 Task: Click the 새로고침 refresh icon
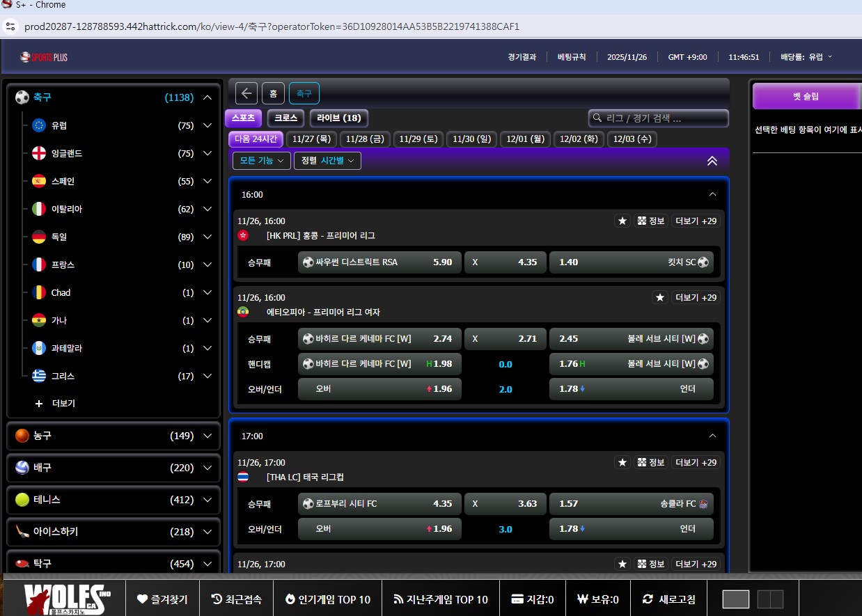pos(648,599)
